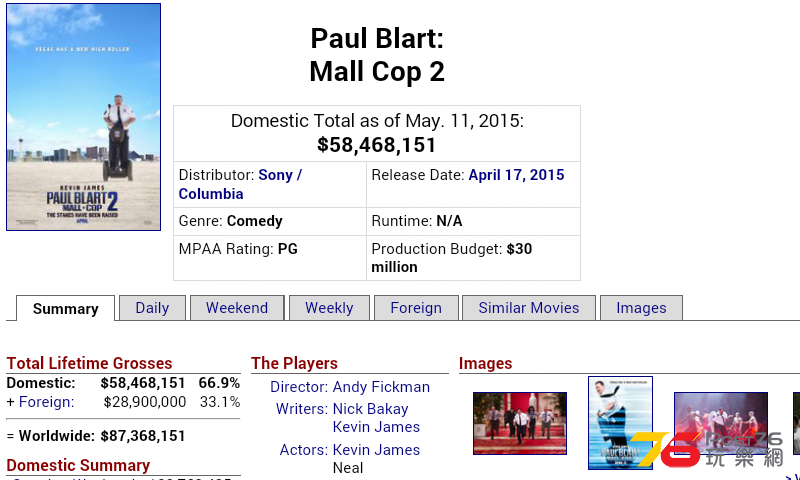The width and height of the screenshot is (800, 480).
Task: Click writer Nick Bakay link
Action: pos(370,409)
